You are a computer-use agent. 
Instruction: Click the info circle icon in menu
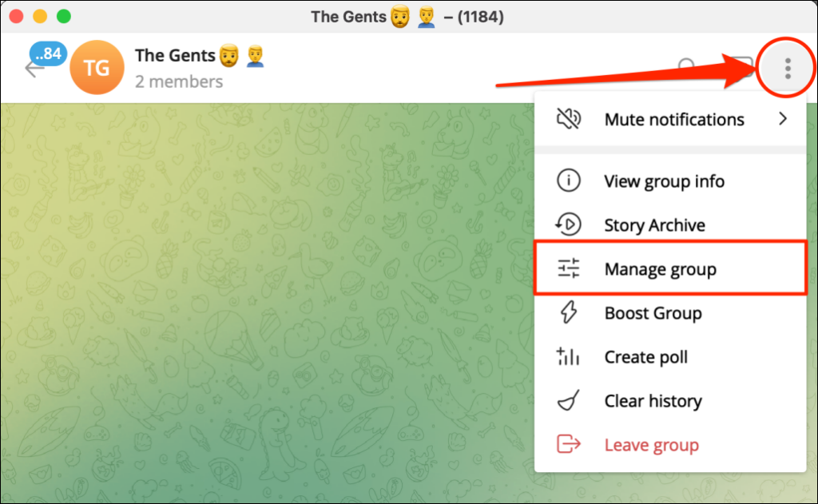568,181
